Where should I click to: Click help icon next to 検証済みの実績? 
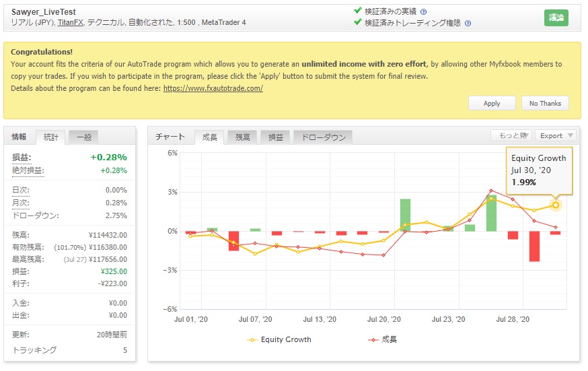tap(423, 11)
